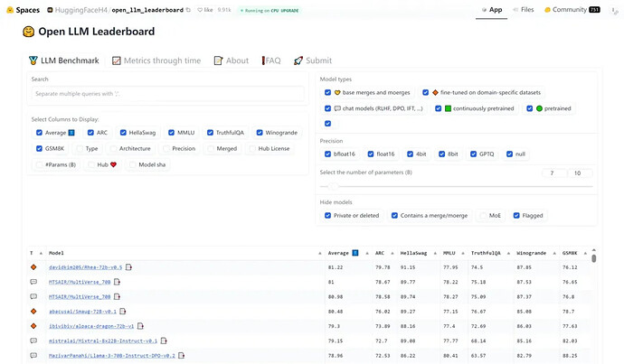Uncheck the Flagged hide models checkbox

[516, 215]
